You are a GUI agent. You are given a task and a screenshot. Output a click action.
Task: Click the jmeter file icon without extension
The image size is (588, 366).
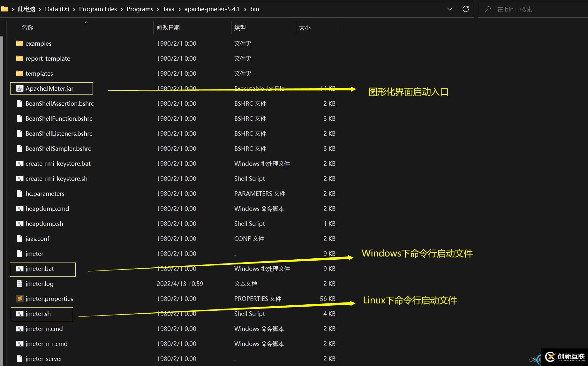(20, 253)
